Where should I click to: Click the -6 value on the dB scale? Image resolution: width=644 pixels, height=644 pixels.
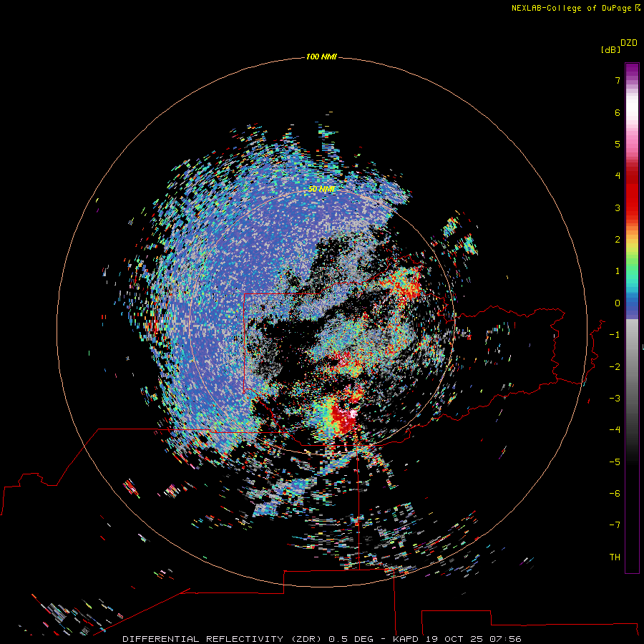click(615, 494)
